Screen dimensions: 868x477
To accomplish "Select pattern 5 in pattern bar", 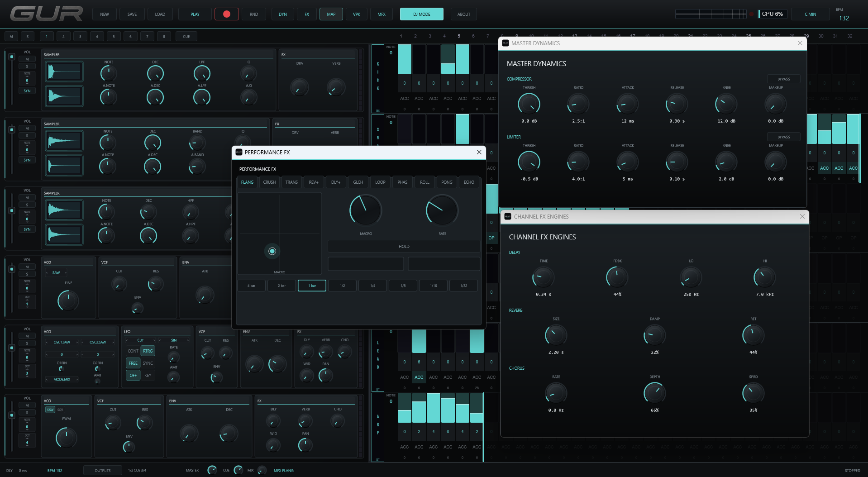I will coord(114,37).
